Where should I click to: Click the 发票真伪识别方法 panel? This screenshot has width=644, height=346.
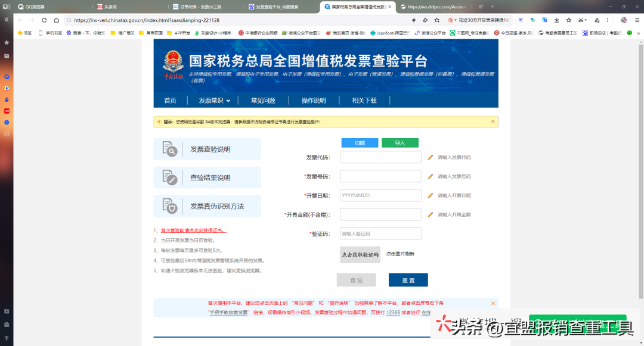(207, 206)
